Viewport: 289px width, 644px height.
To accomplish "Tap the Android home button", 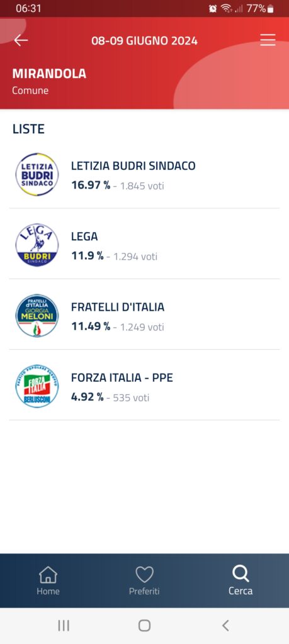I will pos(144,626).
